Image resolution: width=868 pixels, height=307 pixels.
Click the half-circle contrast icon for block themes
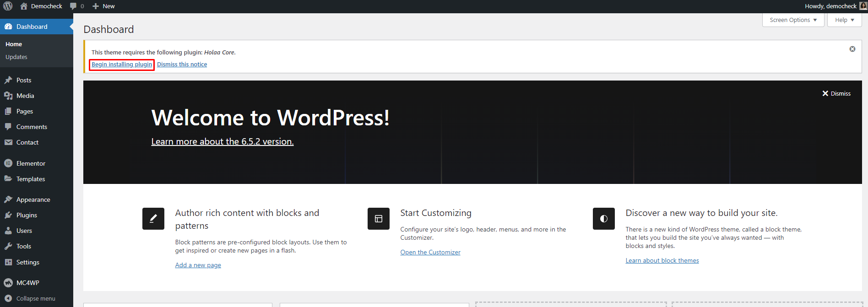click(x=603, y=219)
